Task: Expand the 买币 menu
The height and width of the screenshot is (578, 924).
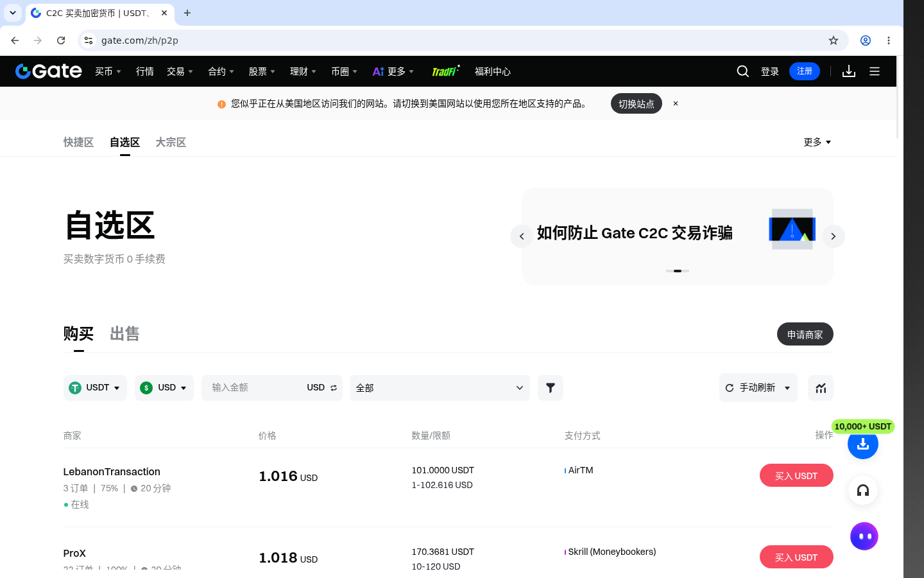Action: coord(108,71)
